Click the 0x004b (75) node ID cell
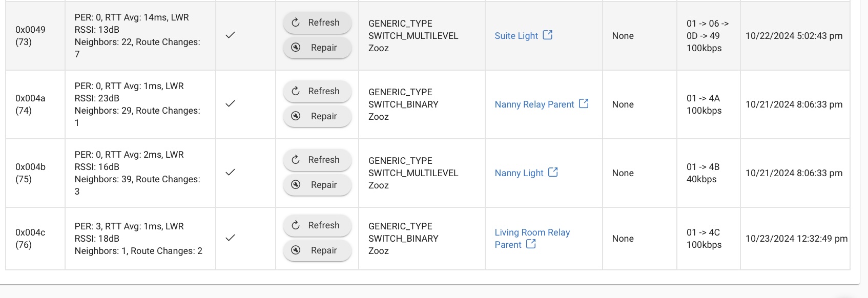868x298 pixels. click(x=35, y=173)
